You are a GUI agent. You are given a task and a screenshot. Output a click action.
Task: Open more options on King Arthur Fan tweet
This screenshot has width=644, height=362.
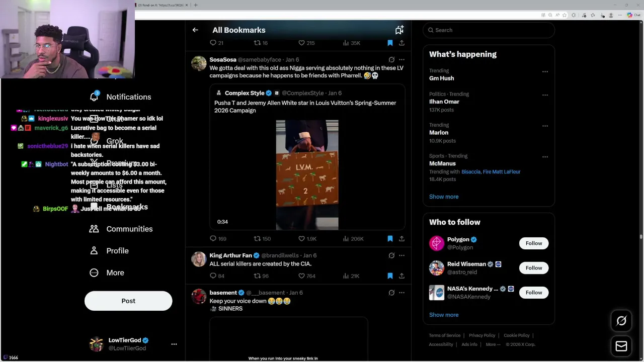tap(401, 255)
